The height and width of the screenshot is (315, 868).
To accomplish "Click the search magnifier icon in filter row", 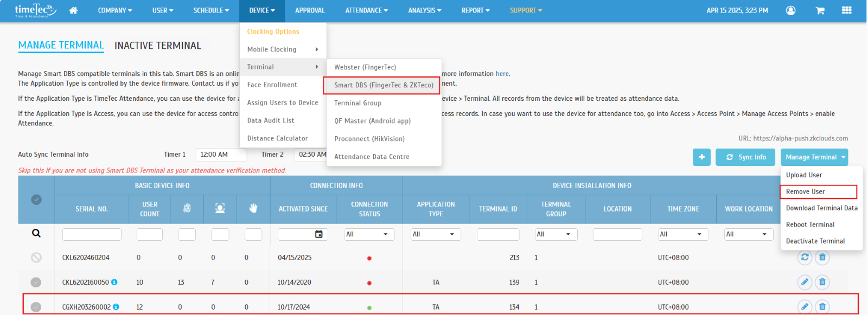I will 36,233.
